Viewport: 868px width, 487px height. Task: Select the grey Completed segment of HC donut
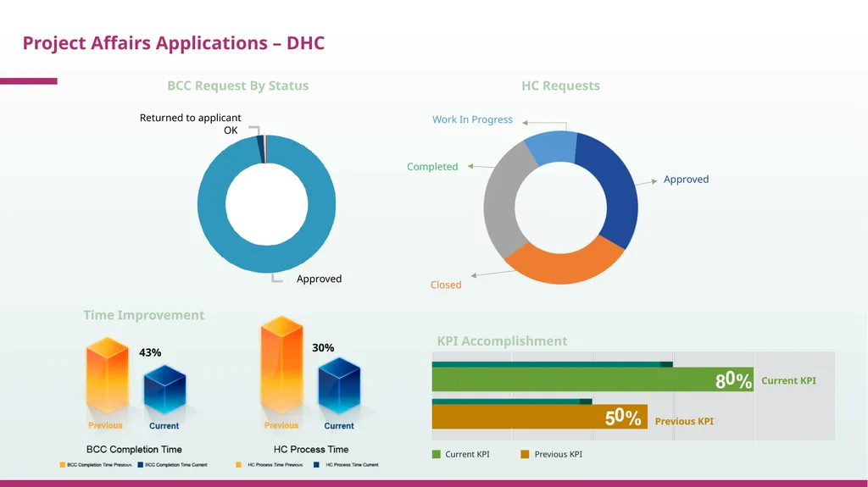coord(502,202)
